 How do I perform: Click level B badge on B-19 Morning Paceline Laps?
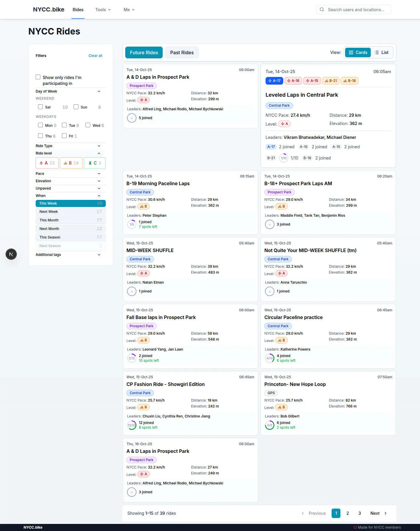click(x=144, y=206)
